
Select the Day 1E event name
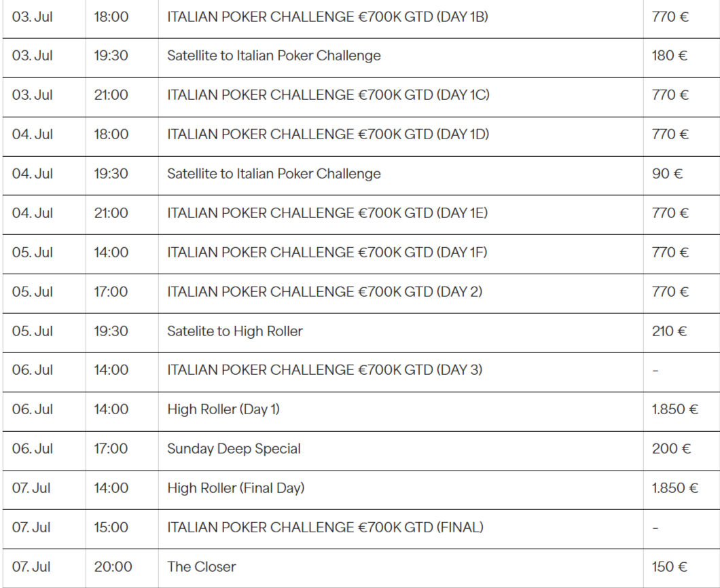pos(327,213)
